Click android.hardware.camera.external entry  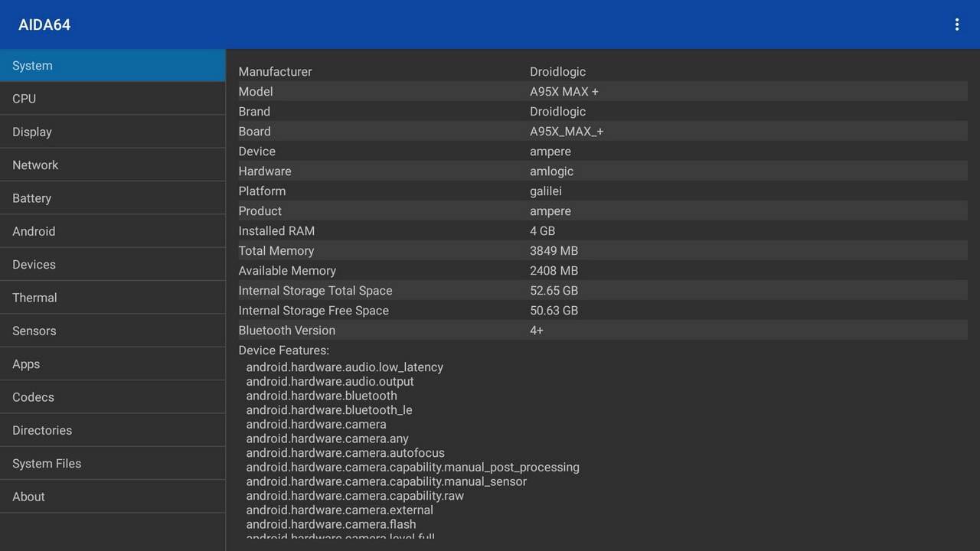(339, 510)
